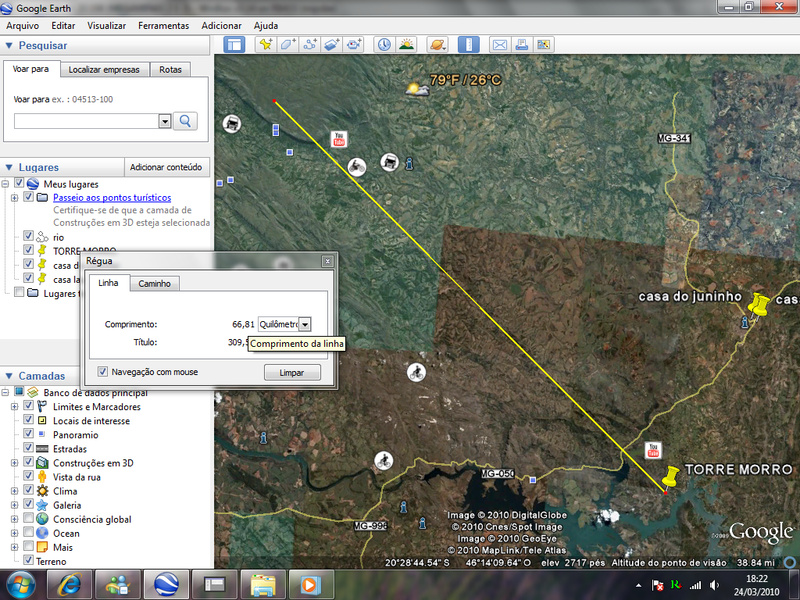The height and width of the screenshot is (600, 800).
Task: Enable the Ocean layer checkbox
Action: tap(29, 532)
